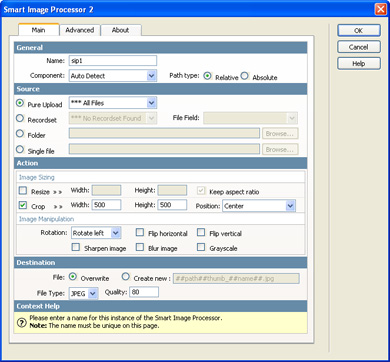The image size is (390, 362).
Task: Click the Cancel button
Action: tap(359, 47)
